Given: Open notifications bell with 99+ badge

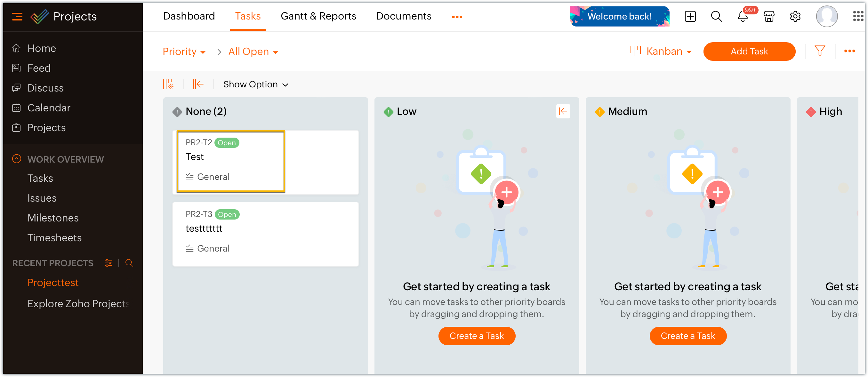Looking at the screenshot, I should (x=743, y=16).
